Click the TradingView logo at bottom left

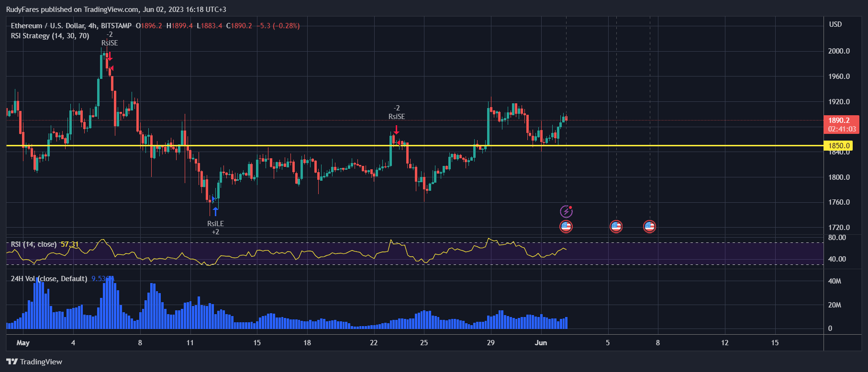pos(34,361)
